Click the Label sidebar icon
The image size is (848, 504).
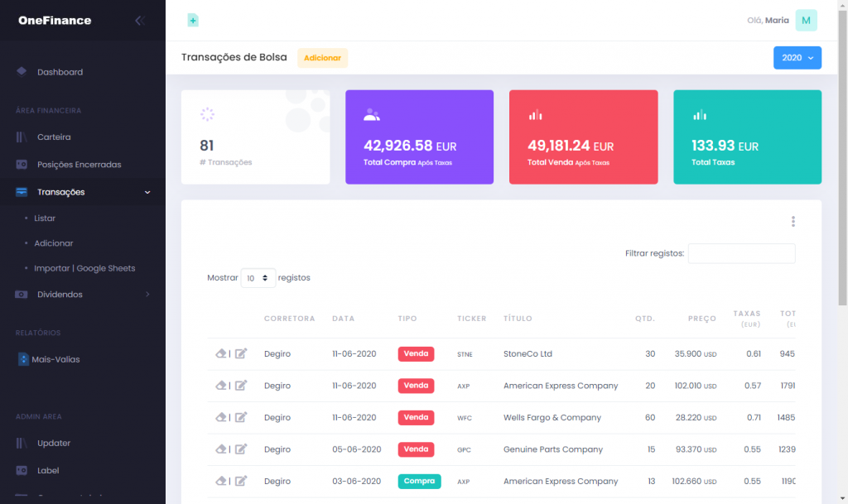pos(22,471)
